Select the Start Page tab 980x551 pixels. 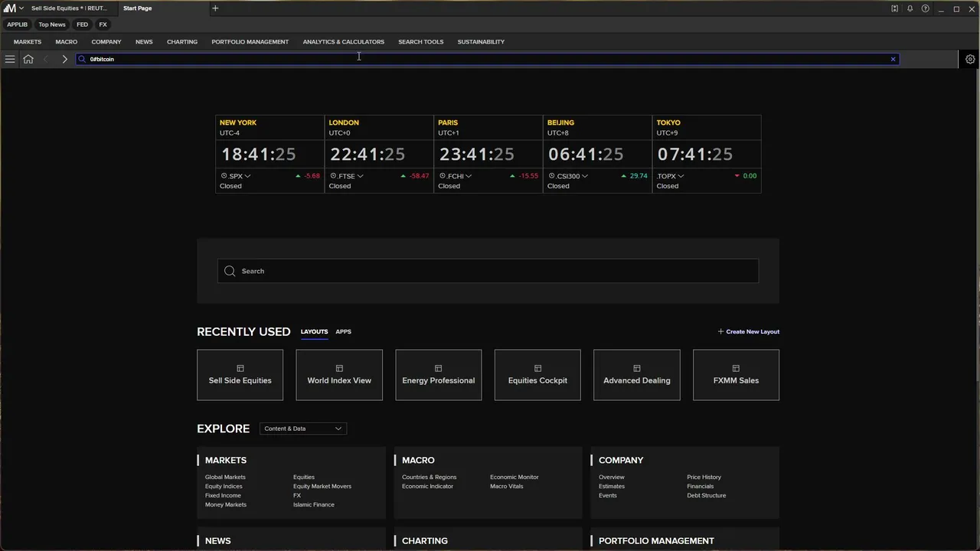click(138, 8)
